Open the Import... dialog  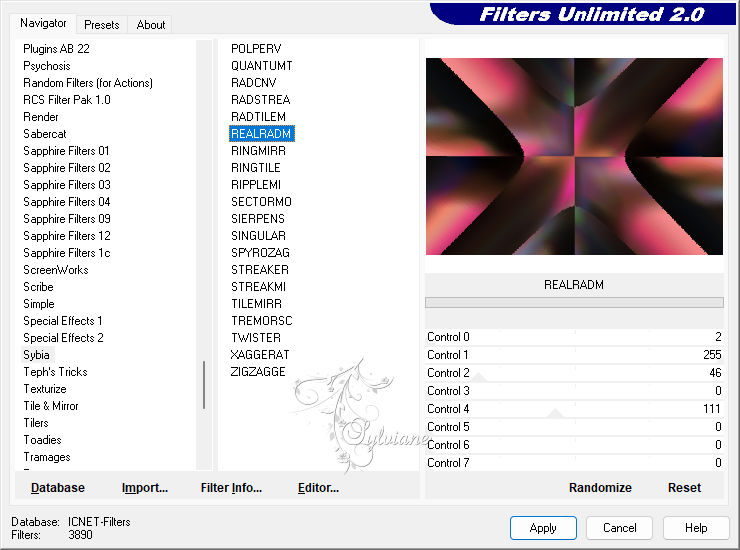tap(144, 487)
